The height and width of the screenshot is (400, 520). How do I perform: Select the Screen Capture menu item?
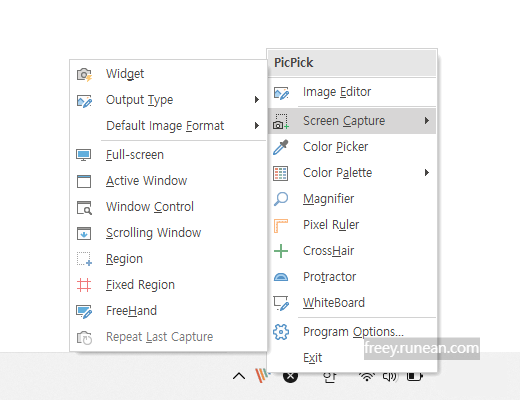(352, 121)
